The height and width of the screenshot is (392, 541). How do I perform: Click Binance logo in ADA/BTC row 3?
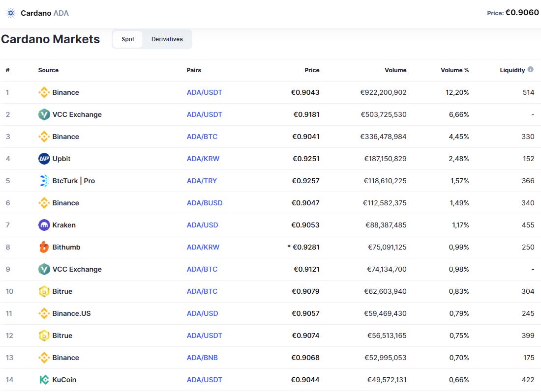coord(44,137)
